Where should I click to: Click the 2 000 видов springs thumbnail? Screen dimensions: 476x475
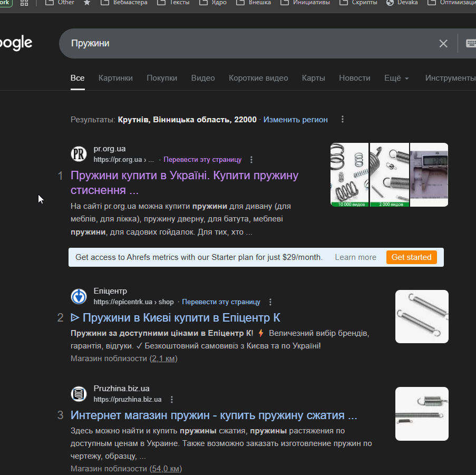390,175
